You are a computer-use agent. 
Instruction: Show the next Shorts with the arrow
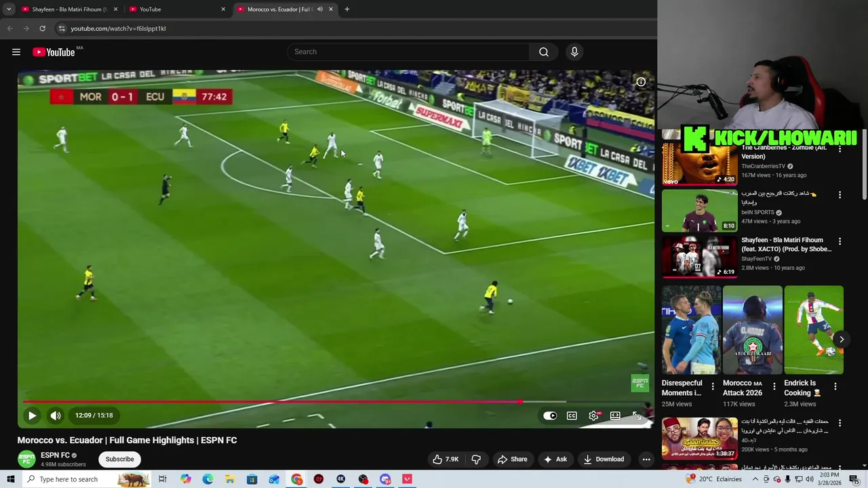pos(842,340)
